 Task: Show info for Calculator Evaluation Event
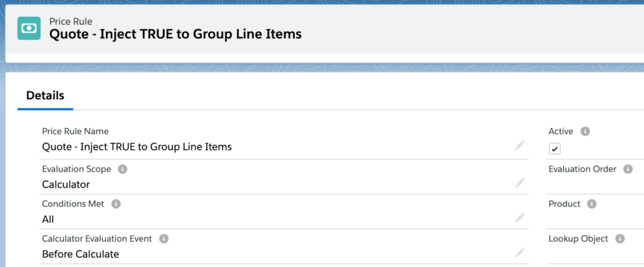pyautogui.click(x=164, y=239)
